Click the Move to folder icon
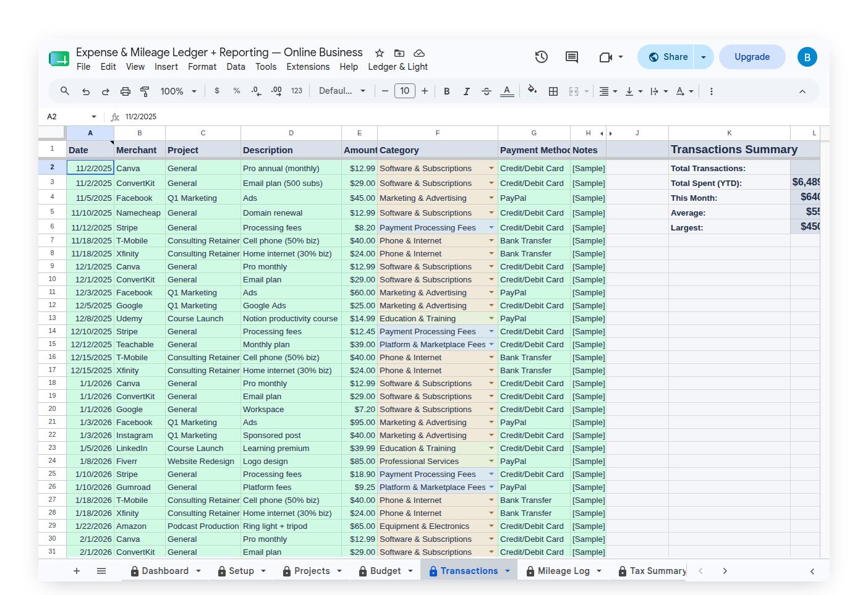 (x=399, y=53)
